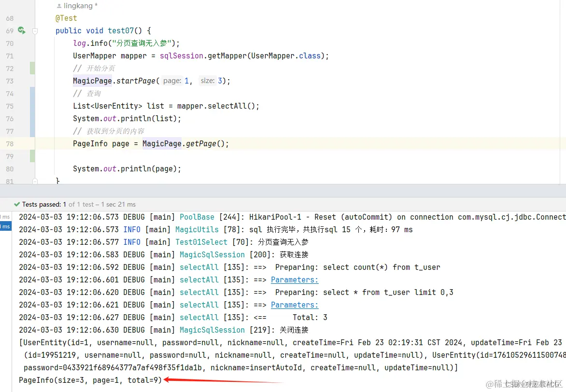Click the Tests passed: 1 status text
Viewport: 566px width, 392px height.
click(x=44, y=204)
